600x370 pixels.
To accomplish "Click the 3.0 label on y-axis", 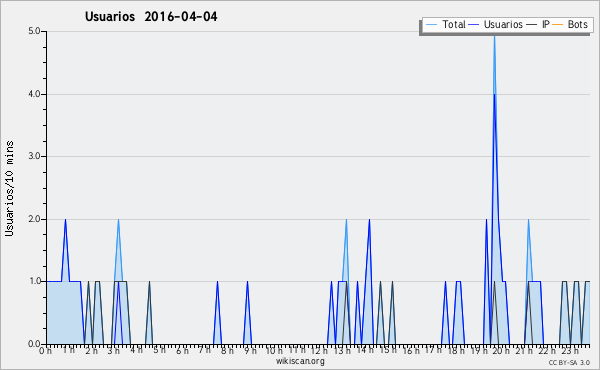I will point(34,156).
